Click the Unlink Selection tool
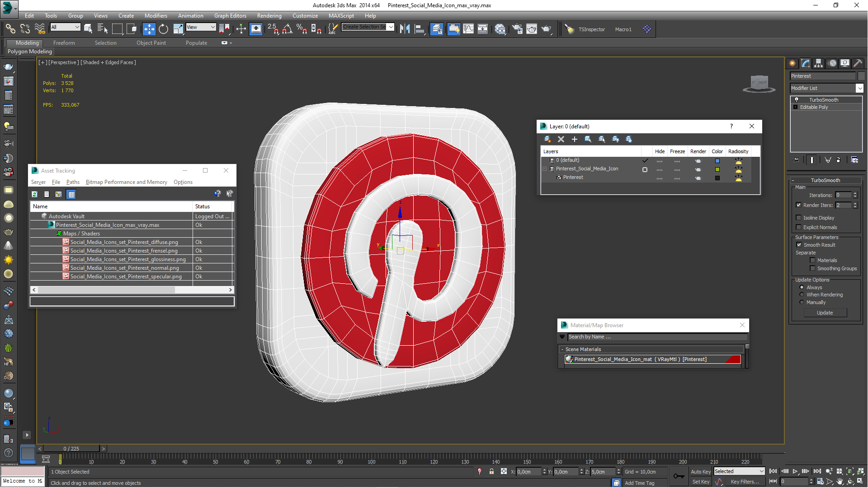868x488 pixels. [25, 29]
